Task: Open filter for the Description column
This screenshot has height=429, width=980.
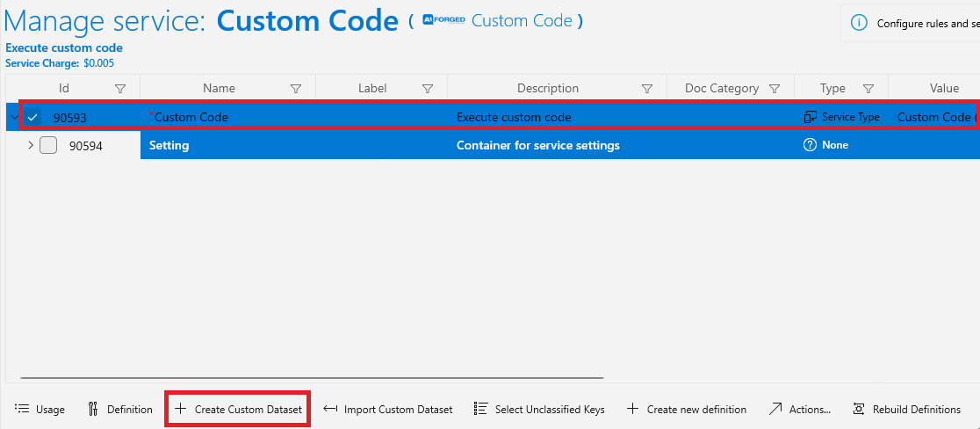Action: pyautogui.click(x=647, y=89)
